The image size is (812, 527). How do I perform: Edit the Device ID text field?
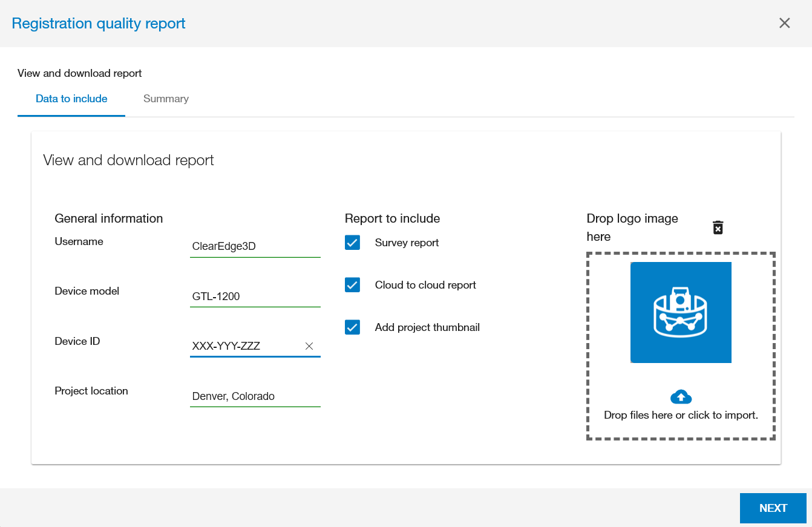click(245, 346)
